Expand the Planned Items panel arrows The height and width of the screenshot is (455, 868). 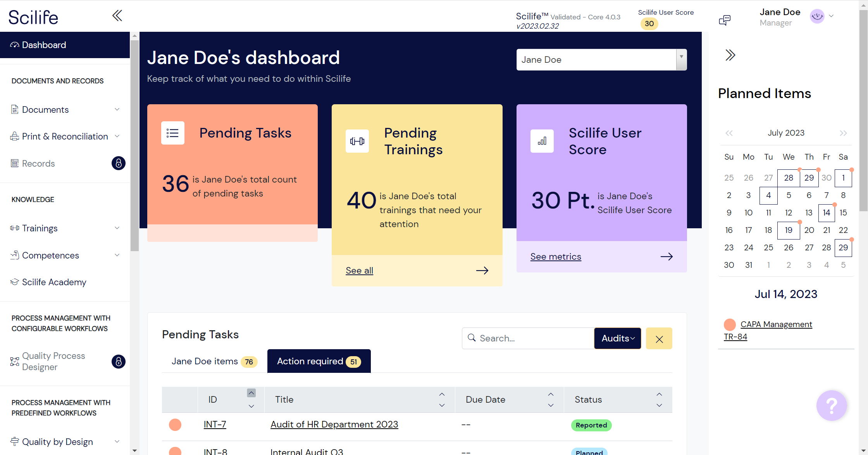pos(730,55)
